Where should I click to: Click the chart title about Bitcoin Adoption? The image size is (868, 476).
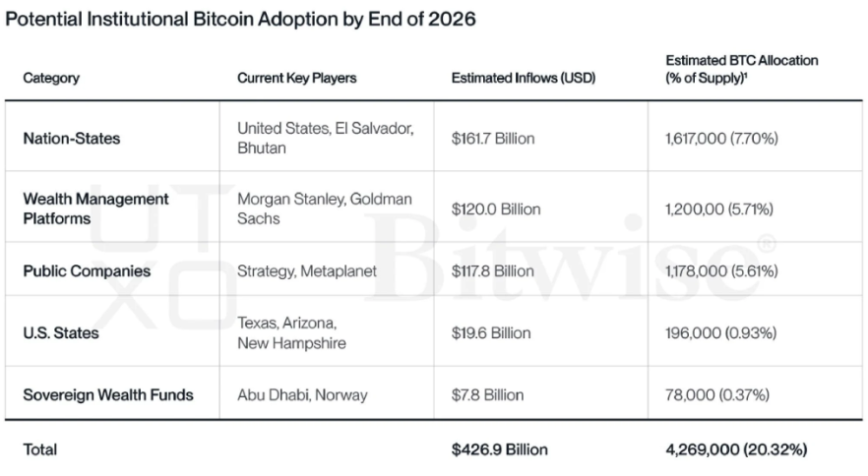241,21
